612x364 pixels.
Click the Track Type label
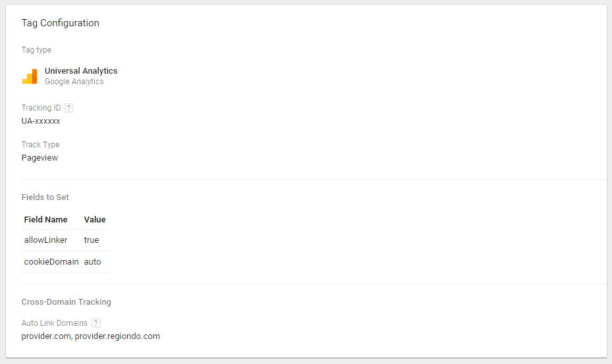[41, 145]
